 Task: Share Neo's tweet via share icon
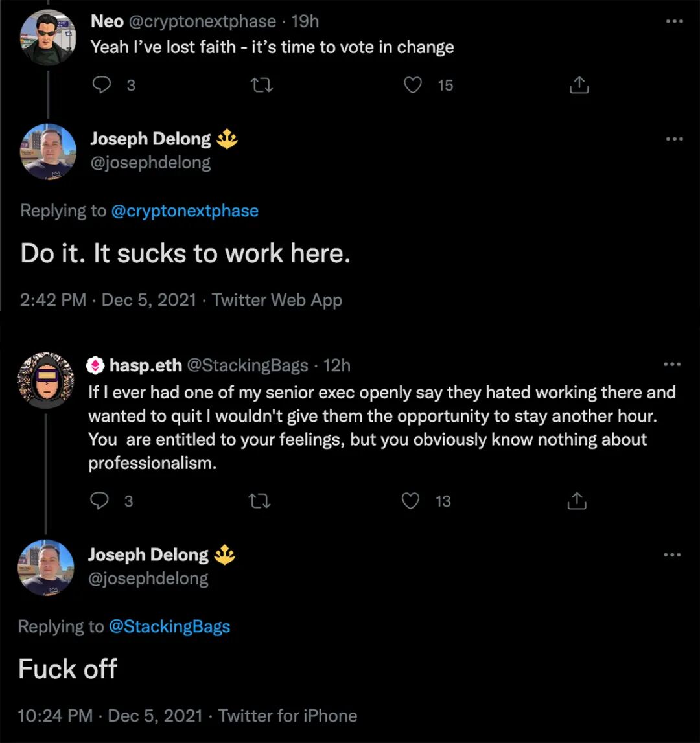point(579,85)
